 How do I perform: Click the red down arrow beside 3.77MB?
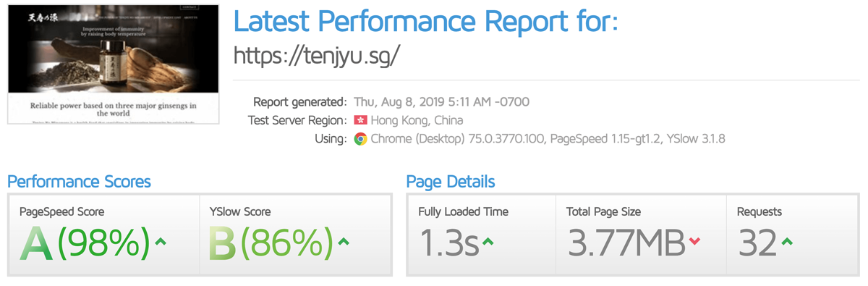(x=695, y=241)
